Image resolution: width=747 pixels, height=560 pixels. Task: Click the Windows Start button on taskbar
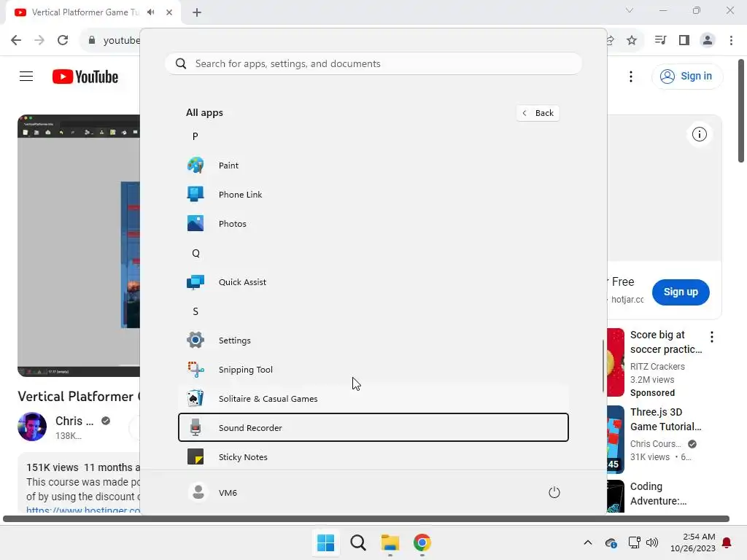pos(326,542)
